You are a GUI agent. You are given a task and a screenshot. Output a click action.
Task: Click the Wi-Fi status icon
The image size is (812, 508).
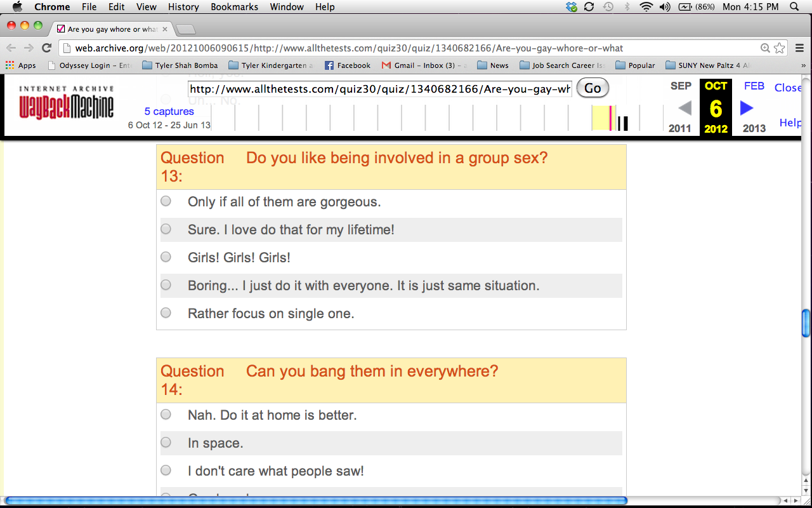coord(646,7)
